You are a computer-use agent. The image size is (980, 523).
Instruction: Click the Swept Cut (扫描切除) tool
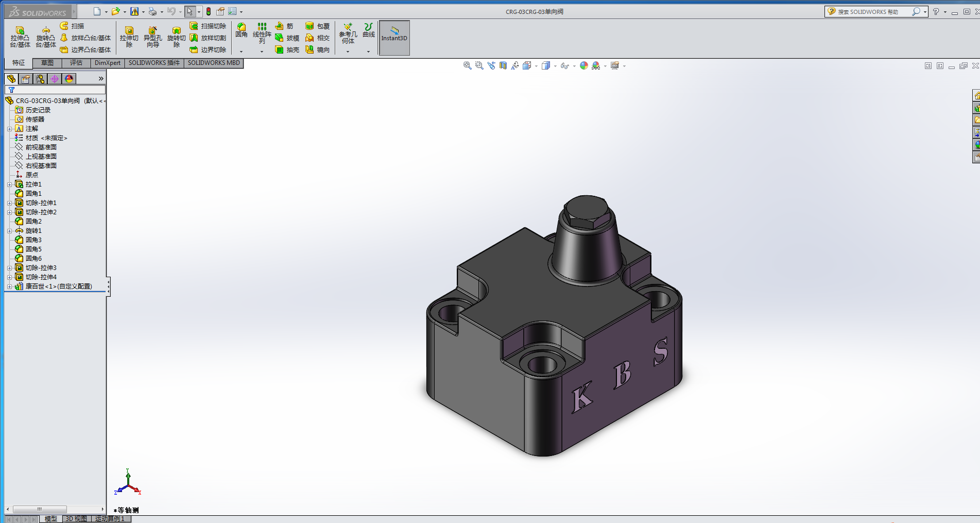[208, 26]
